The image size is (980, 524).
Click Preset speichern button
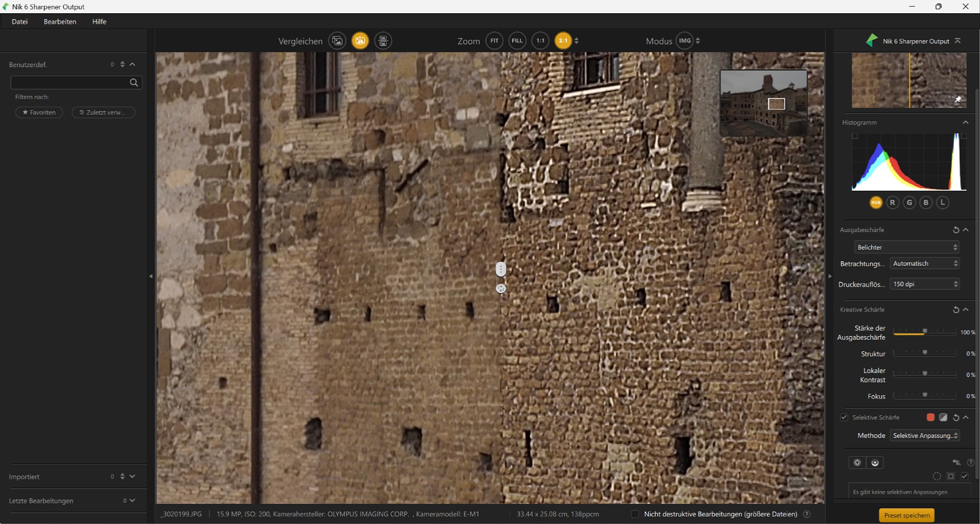[906, 515]
